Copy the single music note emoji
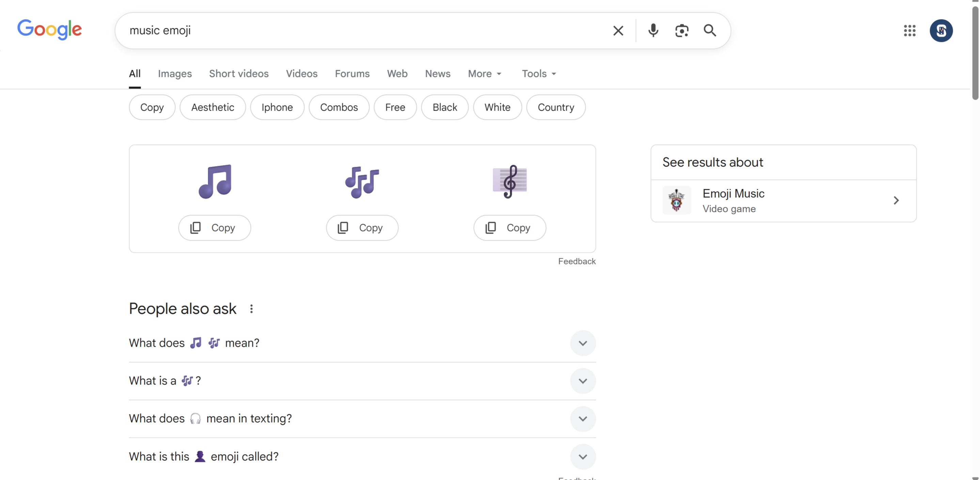Image resolution: width=980 pixels, height=480 pixels. pyautogui.click(x=215, y=228)
